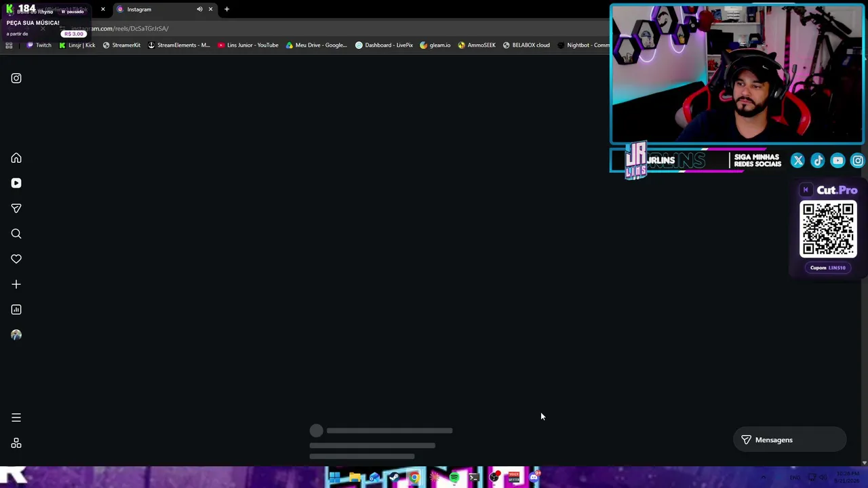
Task: Click the X social icon in stream overlay
Action: pos(797,161)
